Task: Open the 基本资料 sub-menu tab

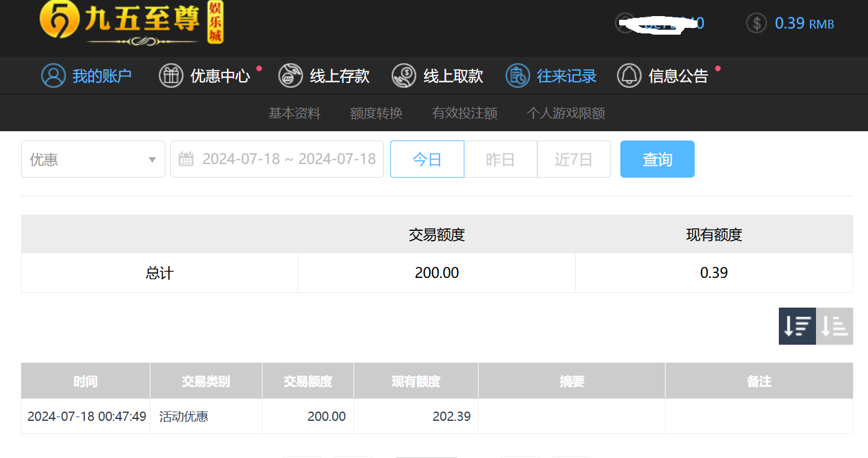Action: pyautogui.click(x=294, y=113)
